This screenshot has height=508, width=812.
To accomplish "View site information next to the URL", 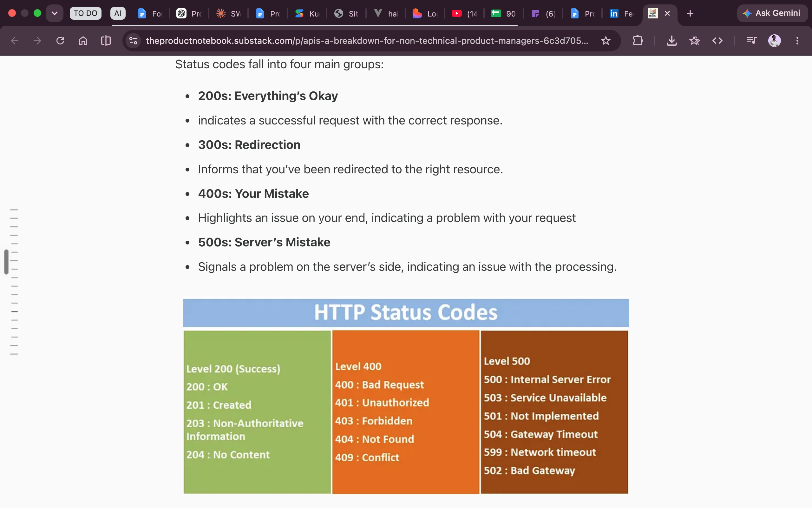I will click(133, 41).
